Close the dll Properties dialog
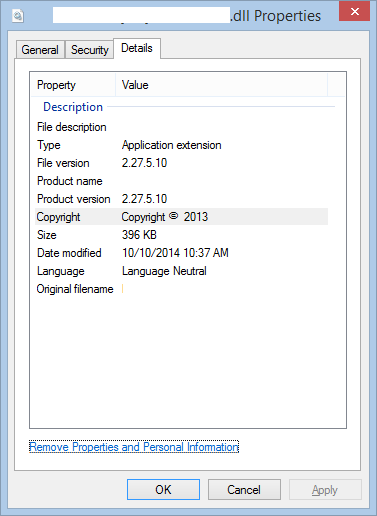 click(354, 12)
